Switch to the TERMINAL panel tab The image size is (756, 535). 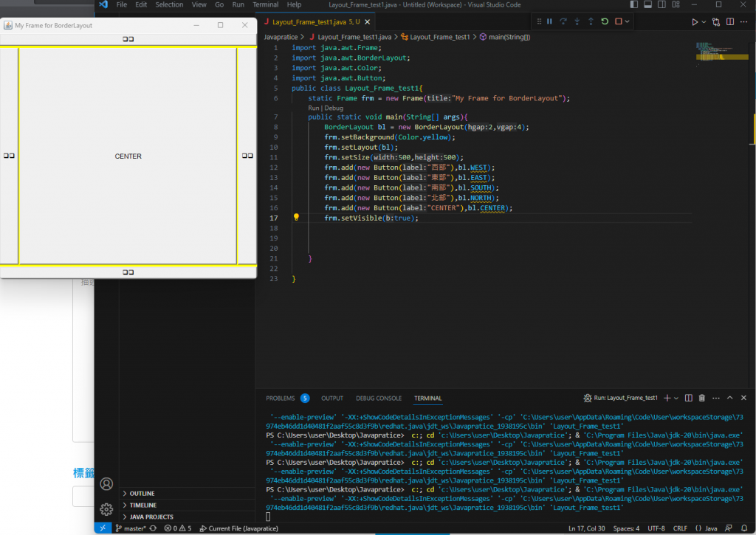point(427,398)
